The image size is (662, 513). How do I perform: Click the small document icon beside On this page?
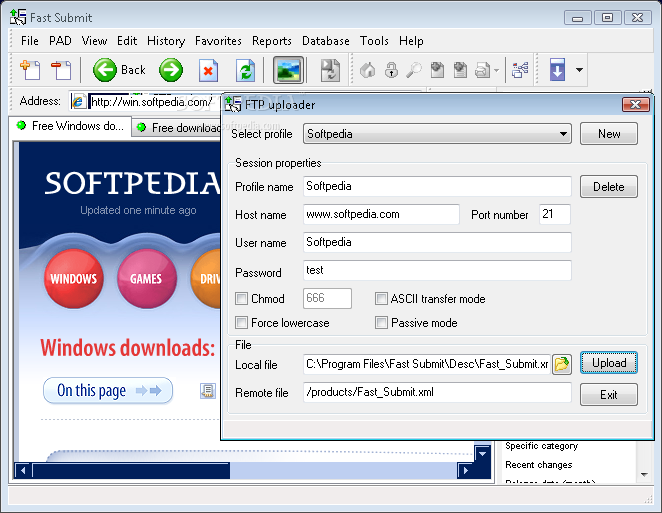point(208,391)
